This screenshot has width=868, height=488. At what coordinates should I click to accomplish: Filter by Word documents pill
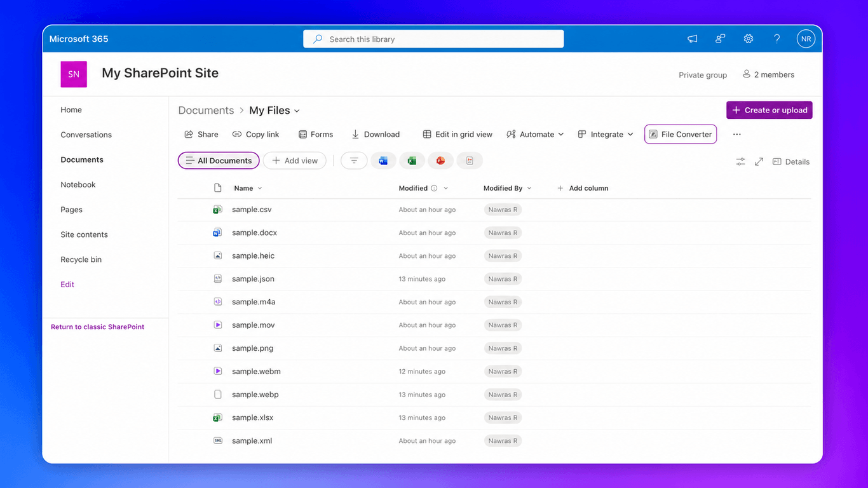pyautogui.click(x=383, y=161)
